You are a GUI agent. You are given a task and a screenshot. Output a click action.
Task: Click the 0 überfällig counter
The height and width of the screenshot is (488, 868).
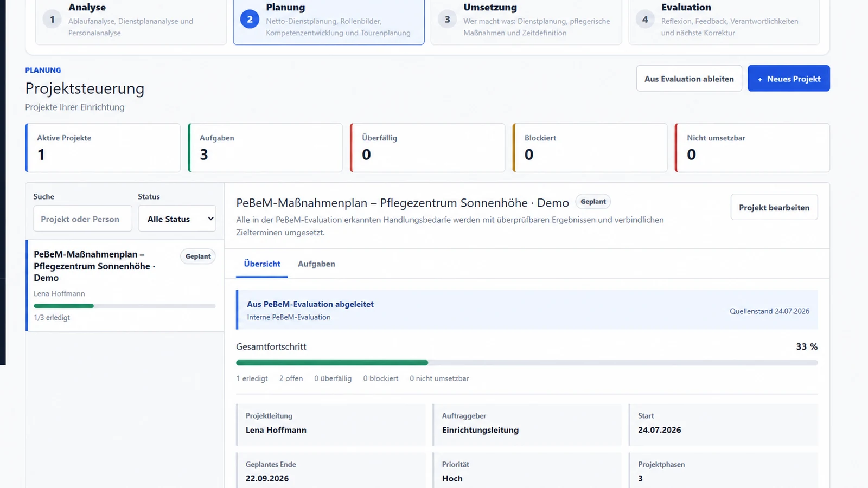(x=333, y=378)
